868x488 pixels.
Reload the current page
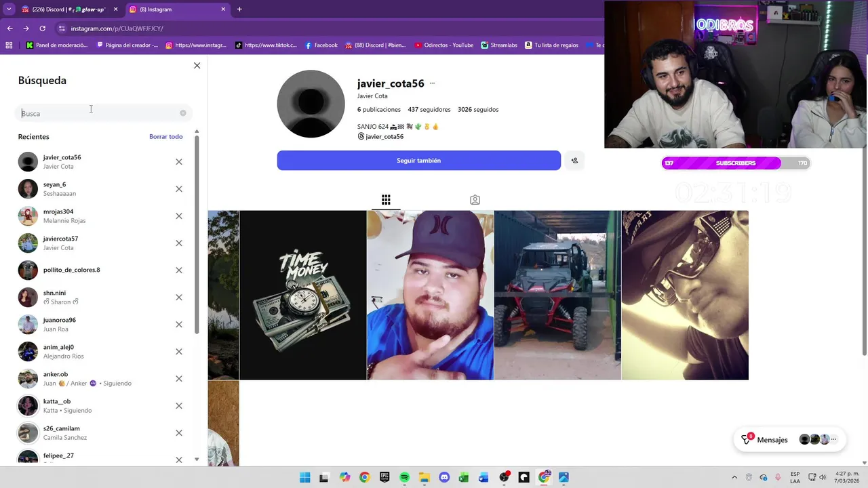click(x=42, y=28)
